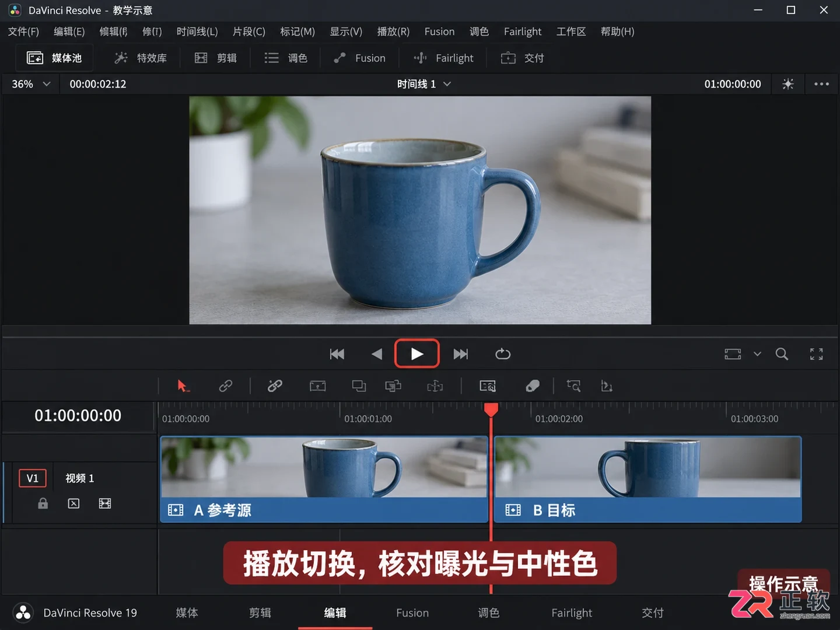The width and height of the screenshot is (840, 630).
Task: Jump to first frame of timeline
Action: tap(337, 354)
